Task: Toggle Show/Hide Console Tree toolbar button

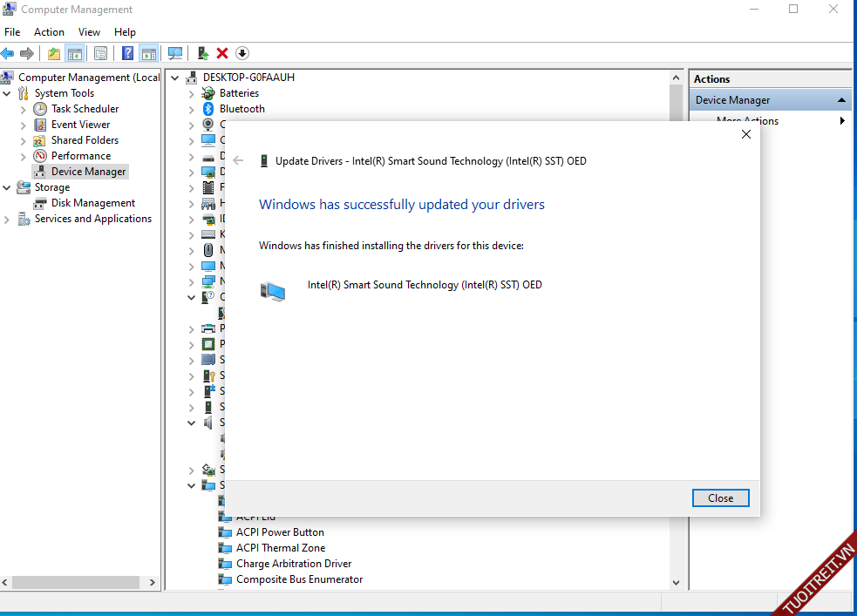Action: 75,53
